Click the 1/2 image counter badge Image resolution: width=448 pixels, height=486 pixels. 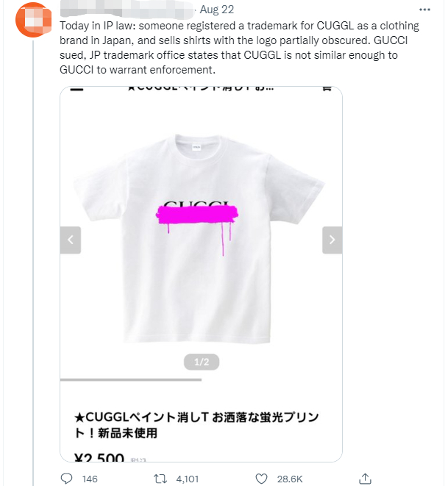[x=201, y=362]
